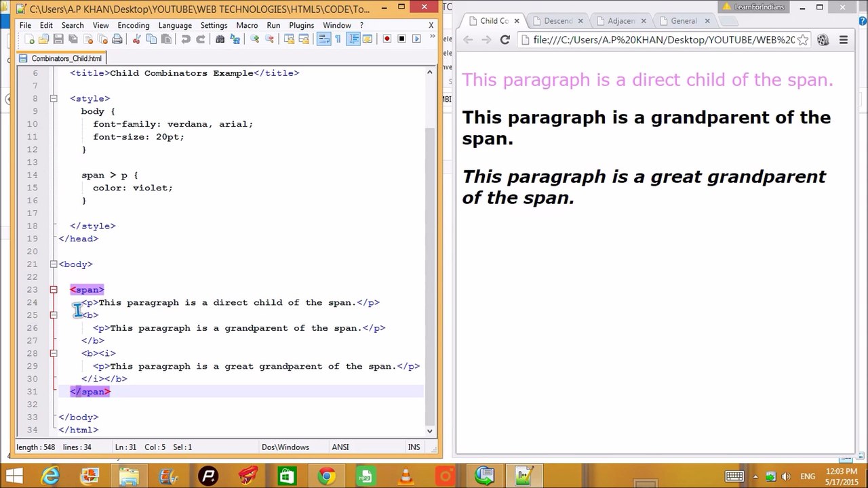Open a file via Notepad++ toolbar icon
Screen dimensions: 868x488
coord(43,39)
